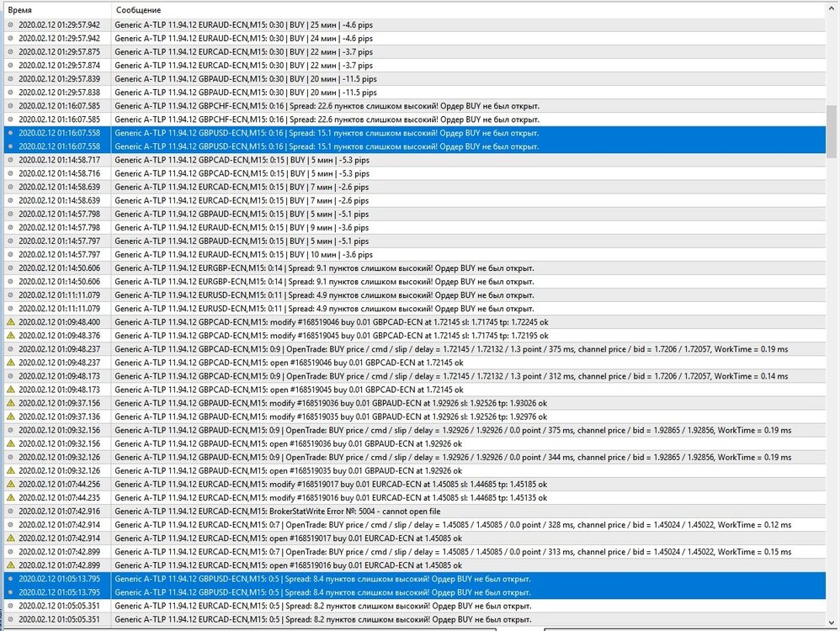
Task: Select GBPCAD message at 01:14:58.717
Action: pos(242,160)
